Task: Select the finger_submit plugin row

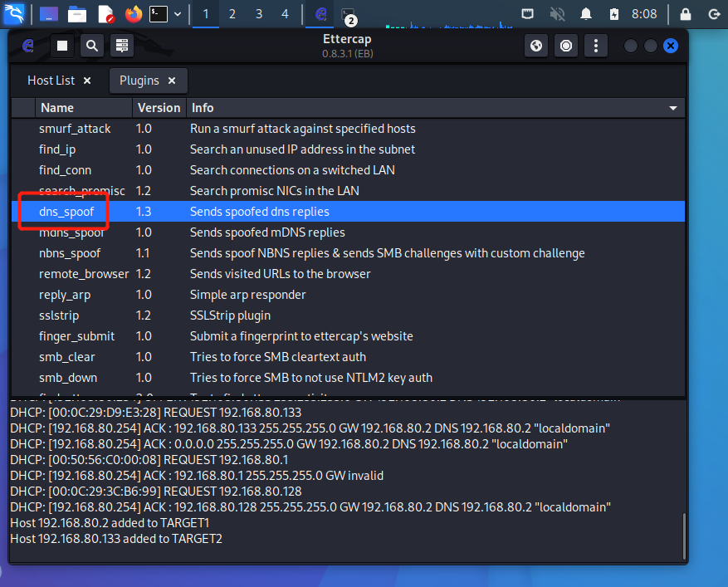Action: tap(348, 336)
